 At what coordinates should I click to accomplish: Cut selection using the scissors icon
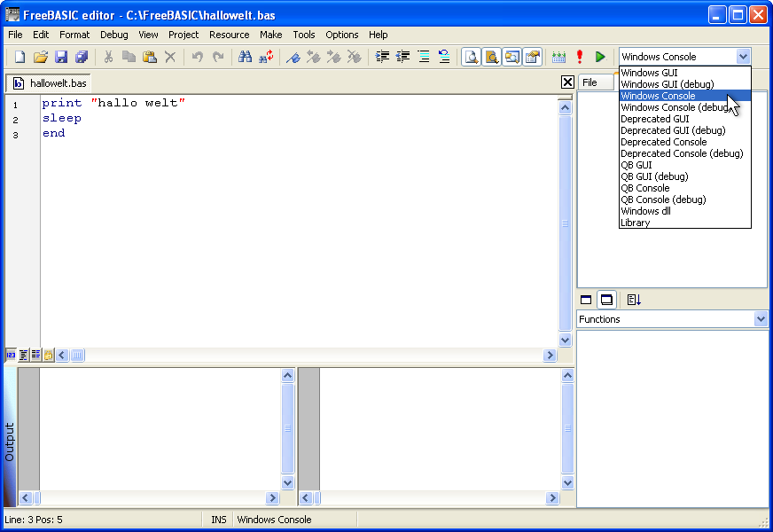pyautogui.click(x=108, y=57)
